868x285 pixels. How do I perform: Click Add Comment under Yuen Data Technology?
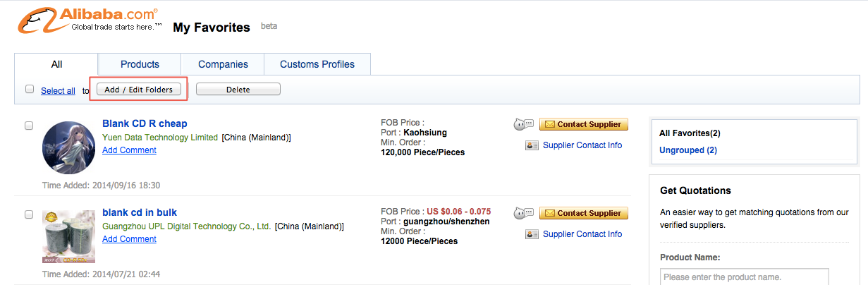click(129, 150)
